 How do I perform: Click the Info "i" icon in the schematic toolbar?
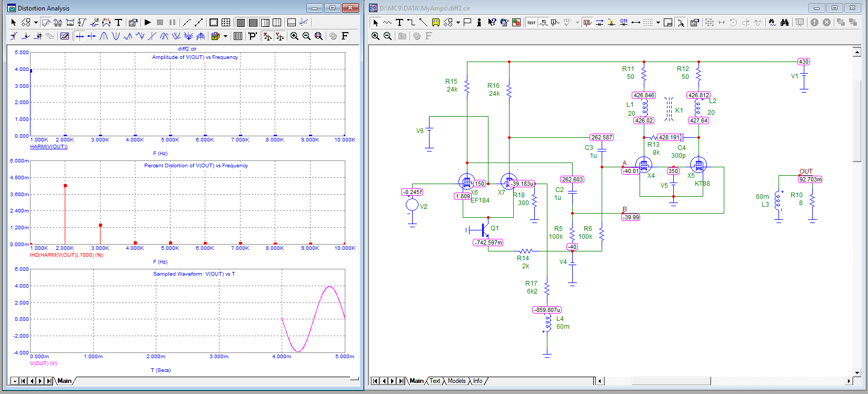tap(479, 23)
